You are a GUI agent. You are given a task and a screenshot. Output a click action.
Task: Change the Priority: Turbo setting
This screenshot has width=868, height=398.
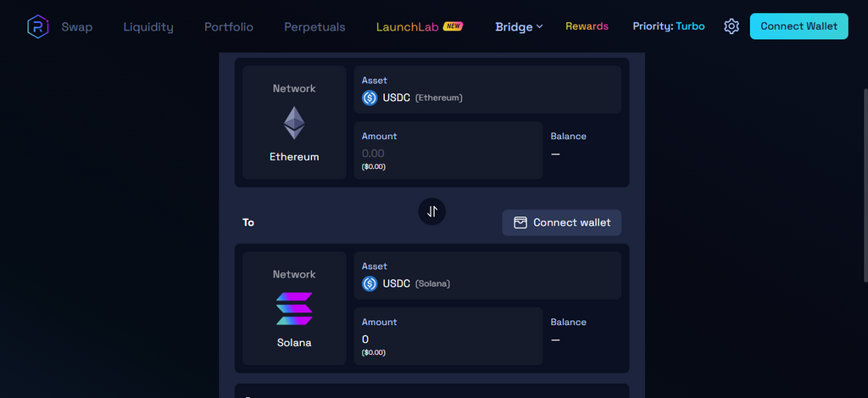(669, 26)
